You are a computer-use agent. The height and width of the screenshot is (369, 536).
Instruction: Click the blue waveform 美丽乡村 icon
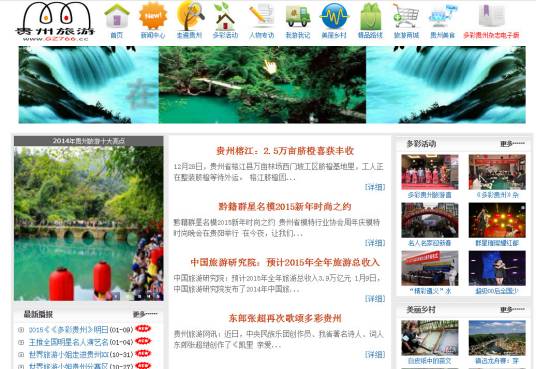pos(334,16)
